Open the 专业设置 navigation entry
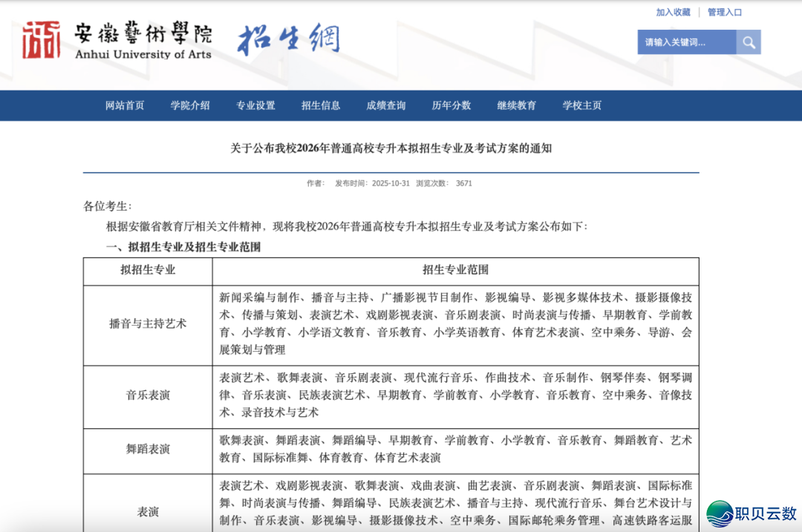 (x=255, y=105)
